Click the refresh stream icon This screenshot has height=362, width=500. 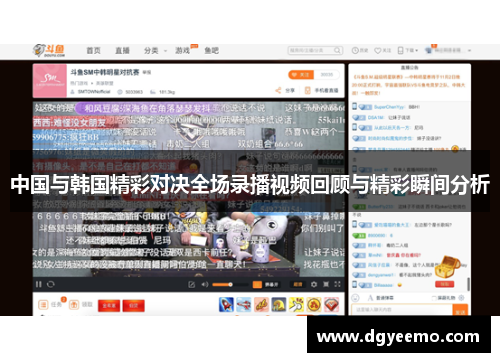(51, 284)
